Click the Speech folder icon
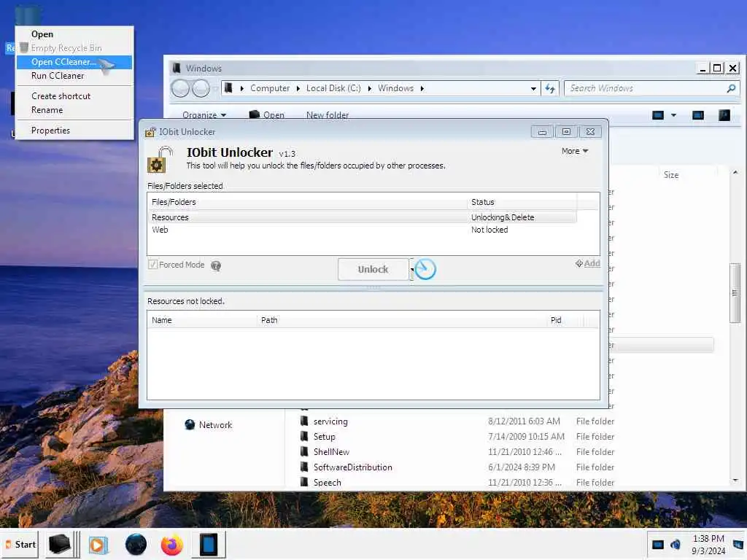747x560 pixels. pos(304,482)
